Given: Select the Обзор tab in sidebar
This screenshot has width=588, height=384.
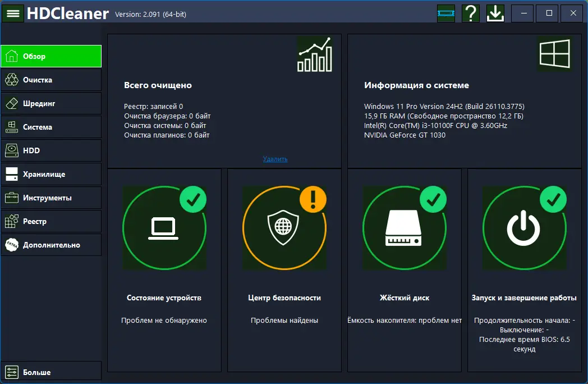Looking at the screenshot, I should pyautogui.click(x=51, y=56).
